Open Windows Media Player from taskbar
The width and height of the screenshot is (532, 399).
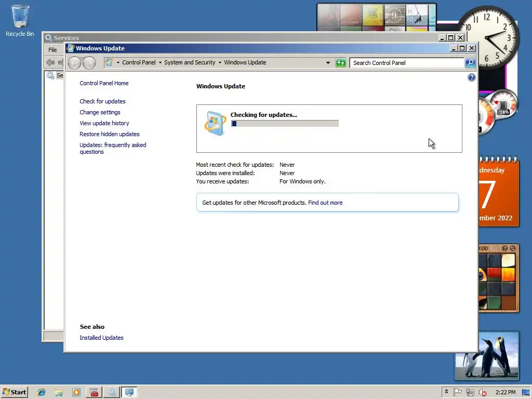(x=76, y=393)
